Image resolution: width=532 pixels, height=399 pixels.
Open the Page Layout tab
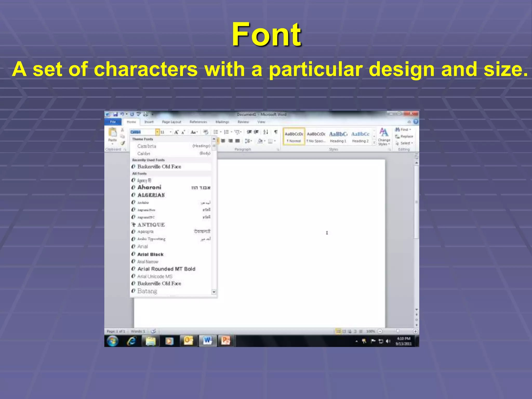pyautogui.click(x=171, y=122)
